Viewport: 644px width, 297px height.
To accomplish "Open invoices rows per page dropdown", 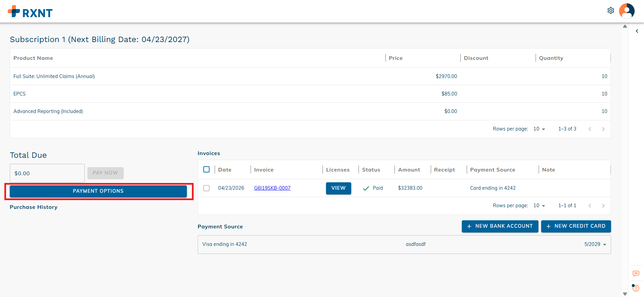I will 539,206.
